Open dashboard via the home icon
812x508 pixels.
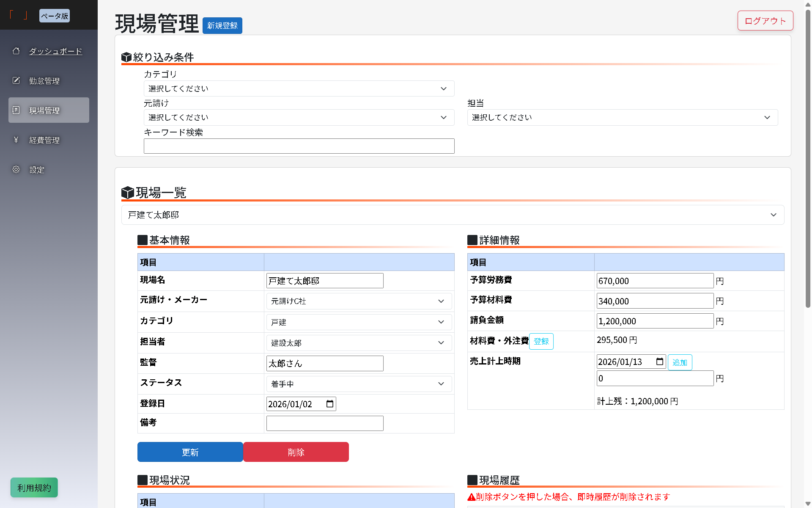pos(16,51)
